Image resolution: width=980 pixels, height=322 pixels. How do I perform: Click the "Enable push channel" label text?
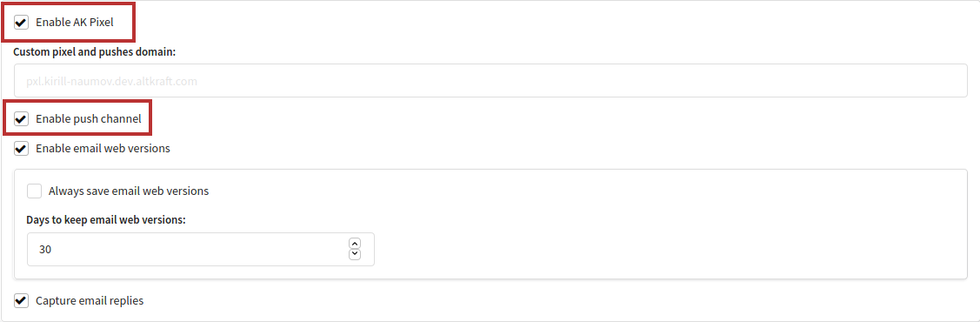pyautogui.click(x=89, y=119)
